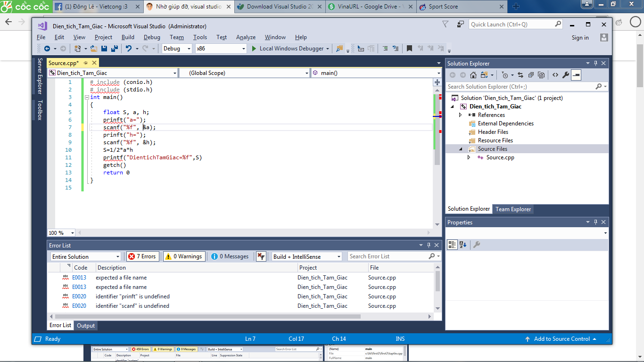Image resolution: width=644 pixels, height=362 pixels.
Task: Undo the last edit via toolbar
Action: pyautogui.click(x=129, y=49)
